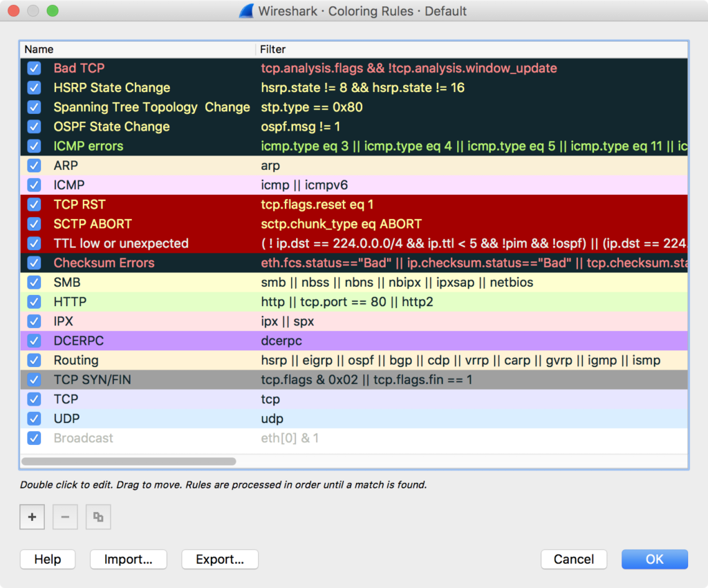The width and height of the screenshot is (708, 588).
Task: Select the SCTP ABORT rule name
Action: 93,224
